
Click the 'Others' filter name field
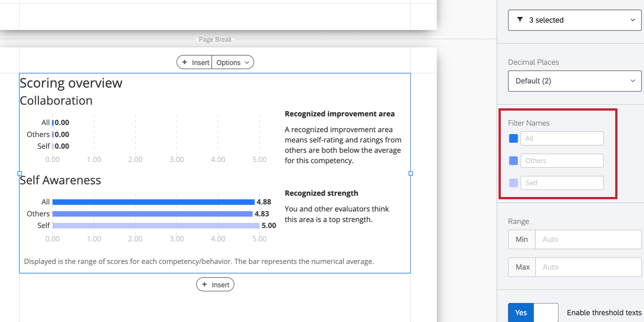(562, 161)
